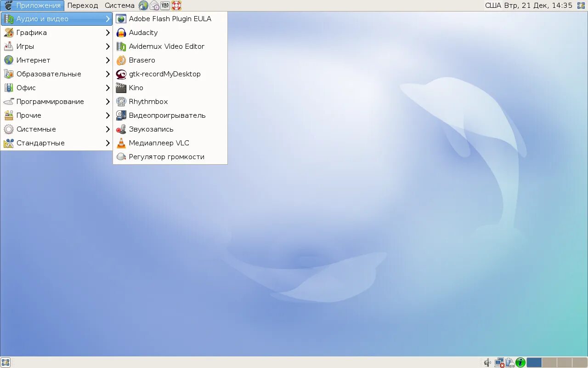Close the Приложения menu via its panel button

32,6
